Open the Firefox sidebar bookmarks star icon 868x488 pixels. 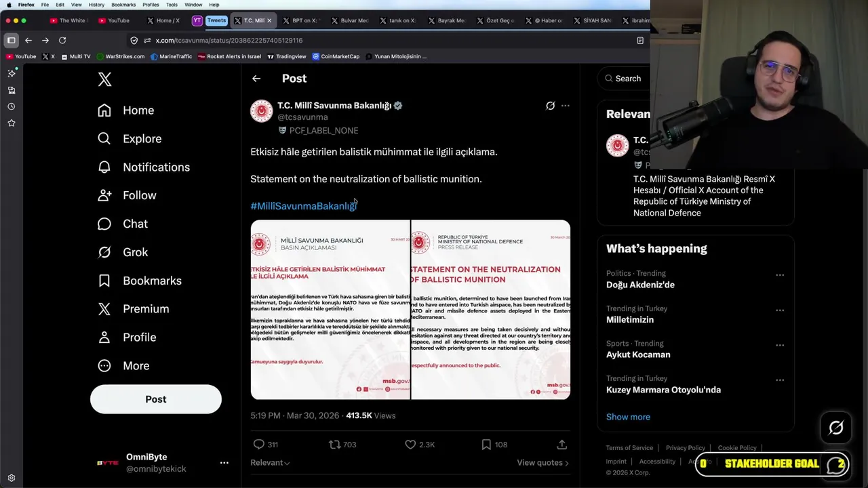tap(12, 123)
